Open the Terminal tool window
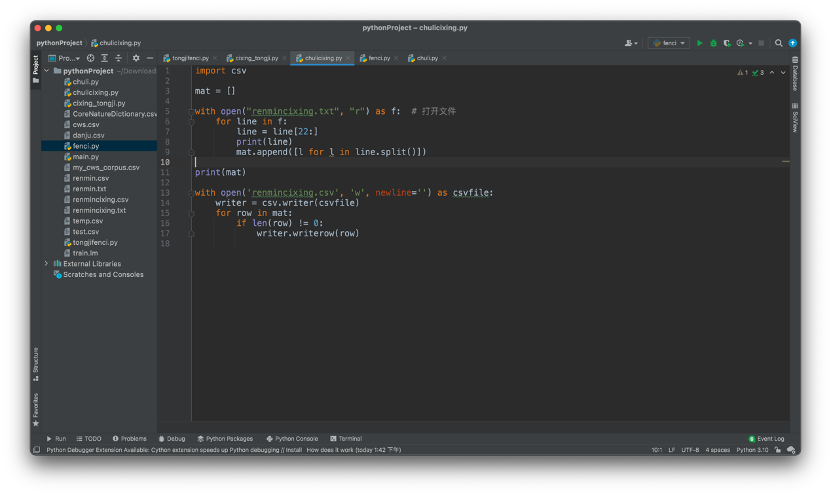Image resolution: width=832 pixels, height=496 pixels. tap(346, 439)
